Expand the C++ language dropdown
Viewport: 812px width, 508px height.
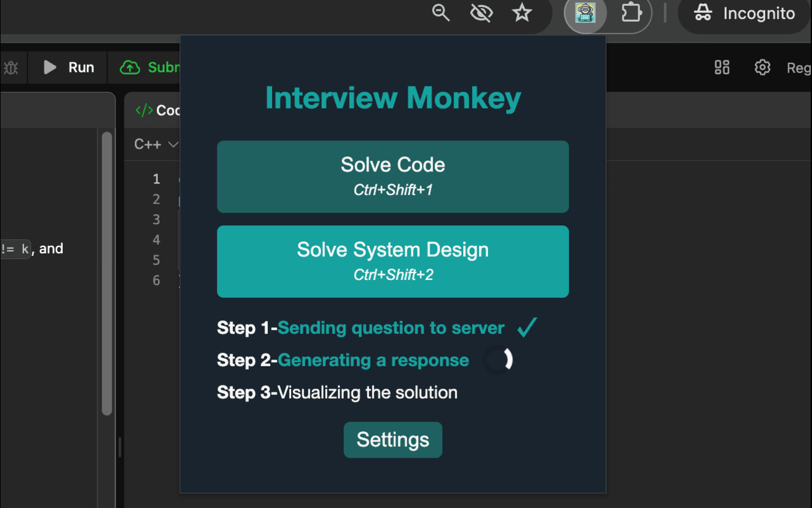[x=155, y=145]
